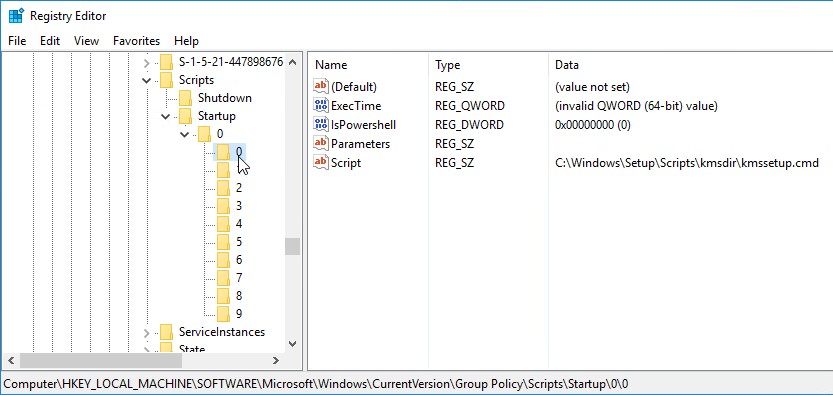
Task: Click the folder icon of subkey 6
Action: [x=223, y=260]
